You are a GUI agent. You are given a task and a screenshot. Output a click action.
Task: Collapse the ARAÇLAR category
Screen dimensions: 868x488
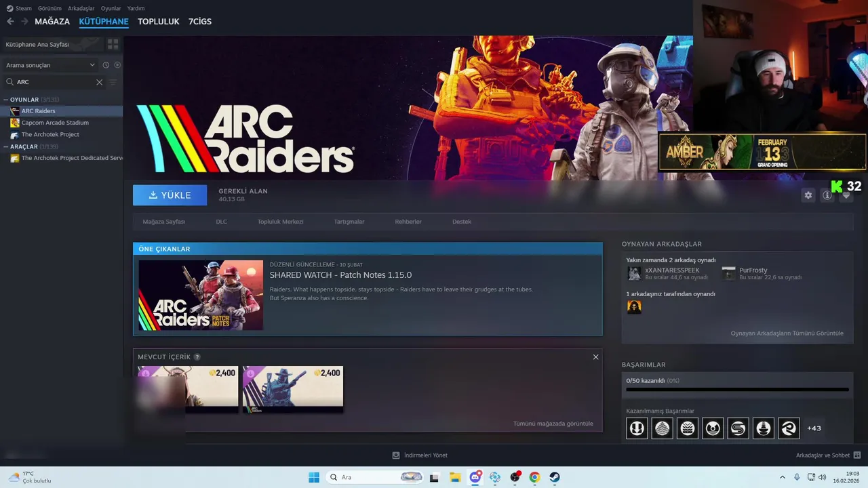click(6, 146)
